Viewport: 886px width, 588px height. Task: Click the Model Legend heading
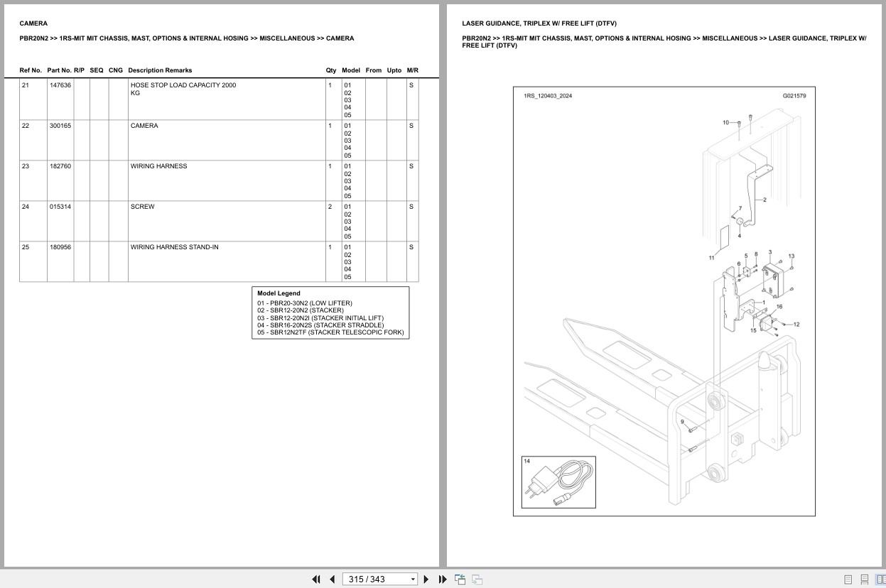[x=279, y=293]
